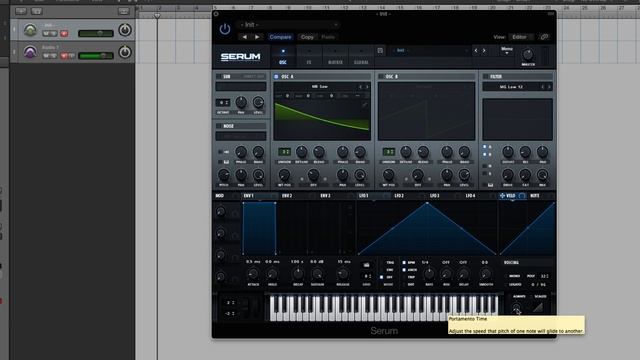640x360 pixels.
Task: Open the Serum Menu dropdown
Action: pos(507,50)
